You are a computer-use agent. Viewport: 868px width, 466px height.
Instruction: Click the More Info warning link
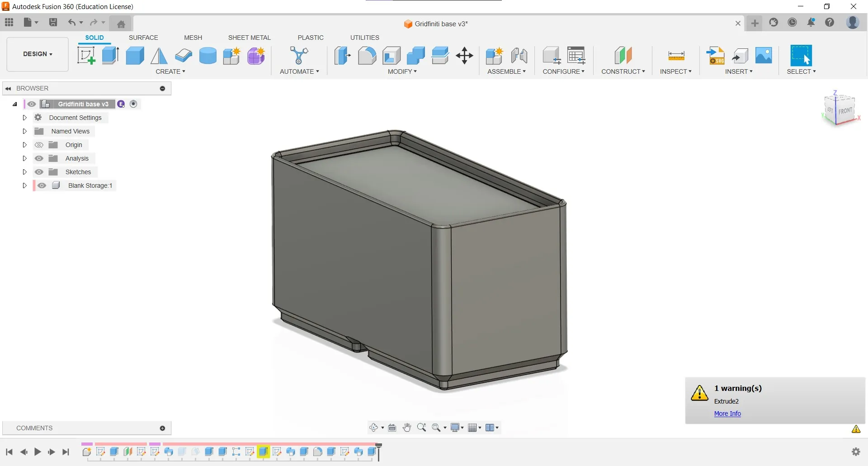coord(727,414)
